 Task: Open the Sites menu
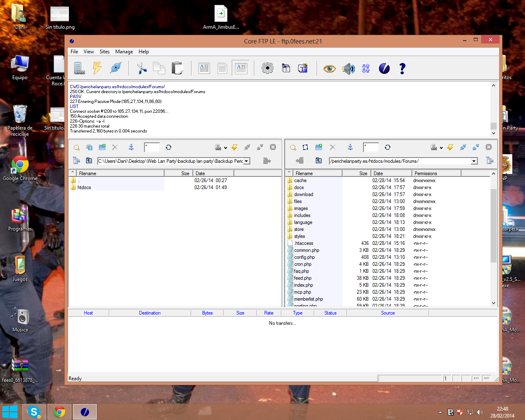(x=105, y=52)
